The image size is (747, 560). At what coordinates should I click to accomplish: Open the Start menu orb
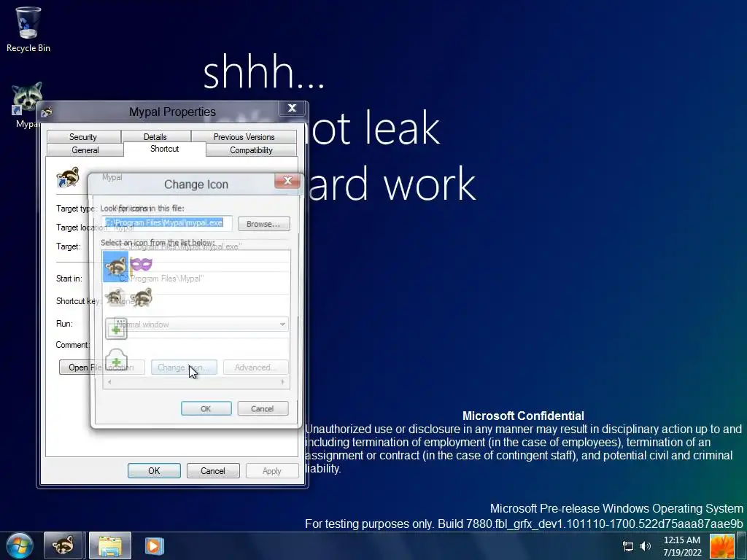click(x=20, y=545)
